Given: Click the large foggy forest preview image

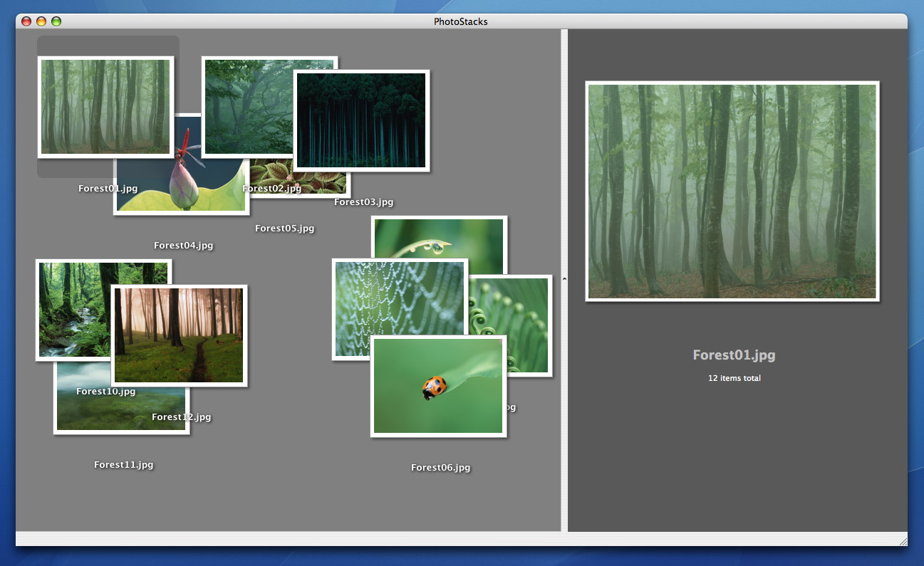Looking at the screenshot, I should tap(732, 192).
